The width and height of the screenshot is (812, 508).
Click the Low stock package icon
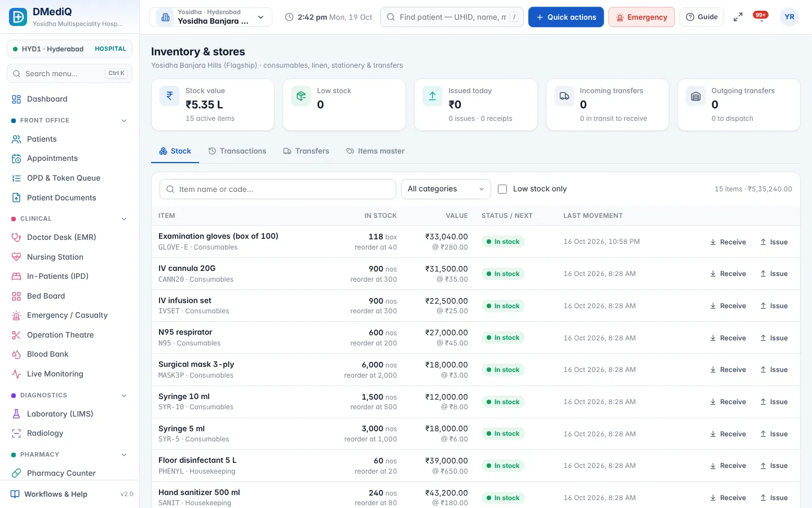click(301, 96)
